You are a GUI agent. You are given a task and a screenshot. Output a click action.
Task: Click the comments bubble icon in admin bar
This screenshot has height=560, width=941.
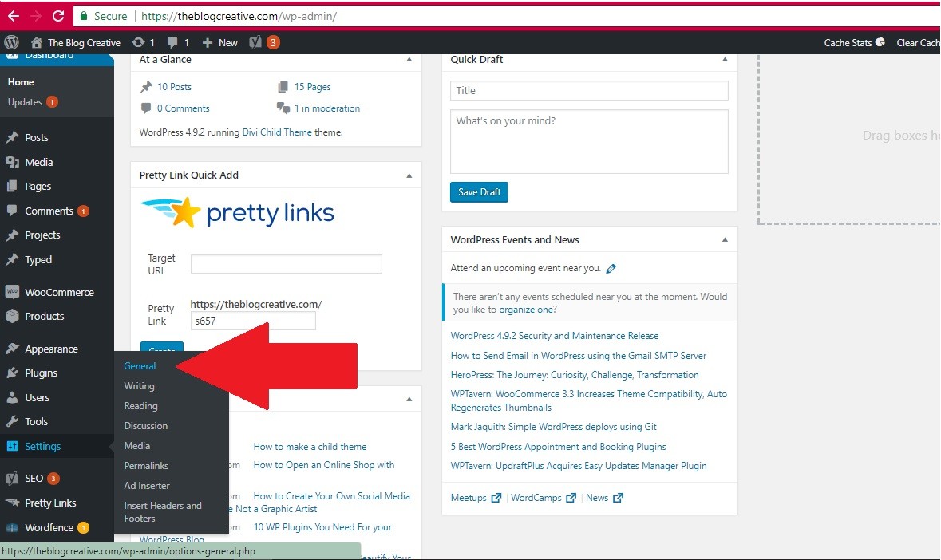(x=173, y=42)
